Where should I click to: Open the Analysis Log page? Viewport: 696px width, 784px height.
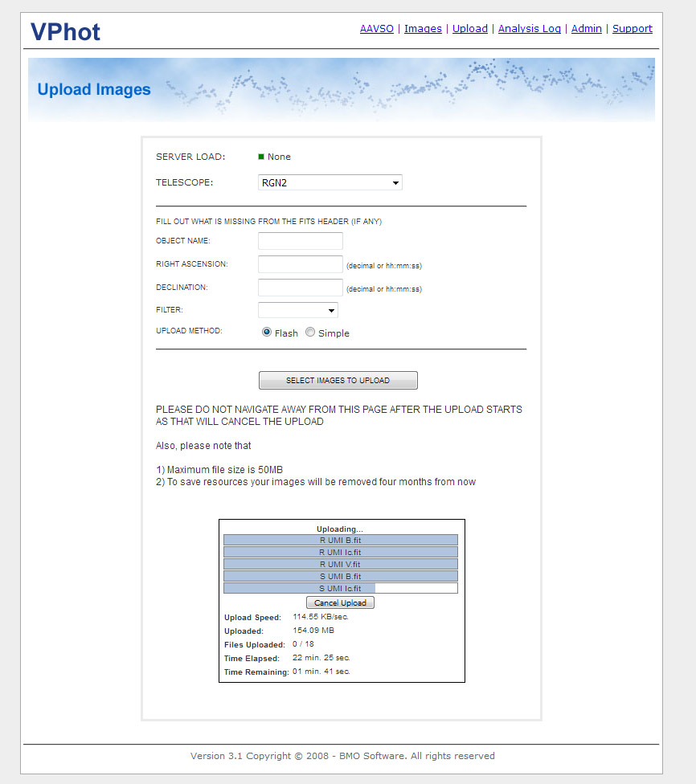(x=529, y=29)
